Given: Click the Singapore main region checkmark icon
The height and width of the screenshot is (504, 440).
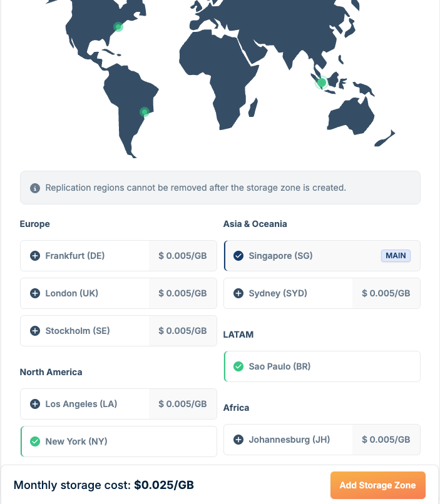Looking at the screenshot, I should click(x=238, y=256).
